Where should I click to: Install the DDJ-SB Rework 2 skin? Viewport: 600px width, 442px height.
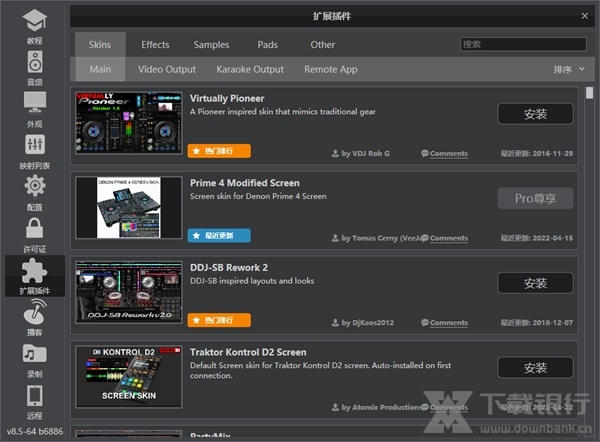535,283
